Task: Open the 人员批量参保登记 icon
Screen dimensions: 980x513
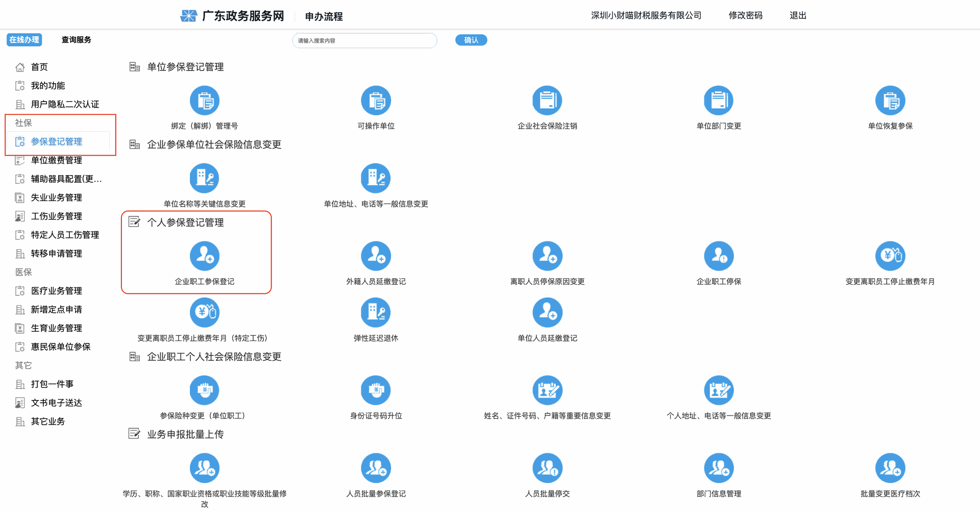Action: pyautogui.click(x=376, y=468)
